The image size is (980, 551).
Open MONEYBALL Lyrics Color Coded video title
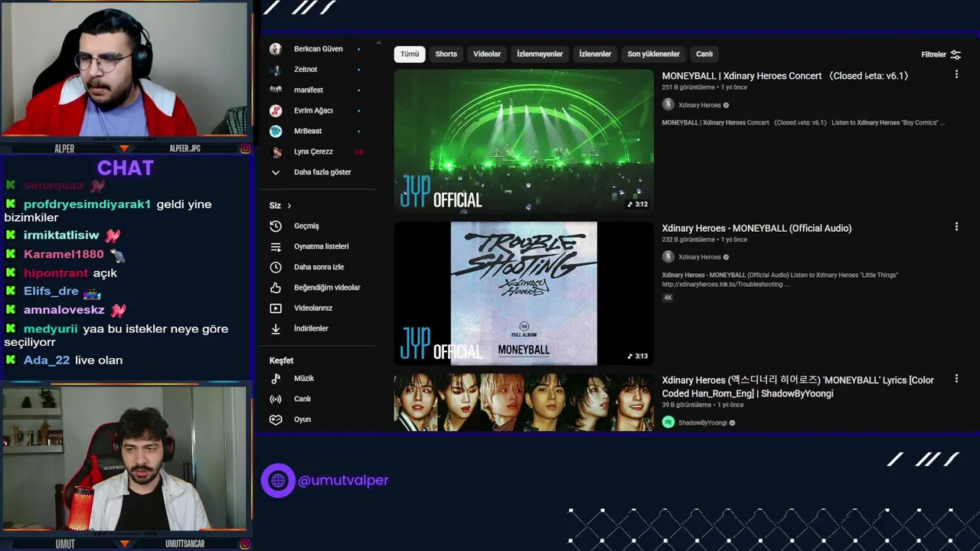pos(798,386)
